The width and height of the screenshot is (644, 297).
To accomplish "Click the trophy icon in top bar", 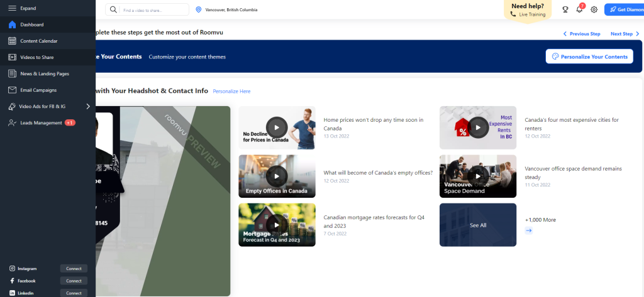I will coord(565,9).
